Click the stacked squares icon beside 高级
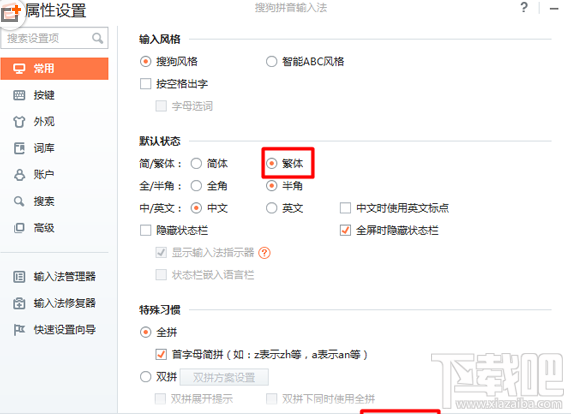The width and height of the screenshot is (571, 414). [x=19, y=228]
